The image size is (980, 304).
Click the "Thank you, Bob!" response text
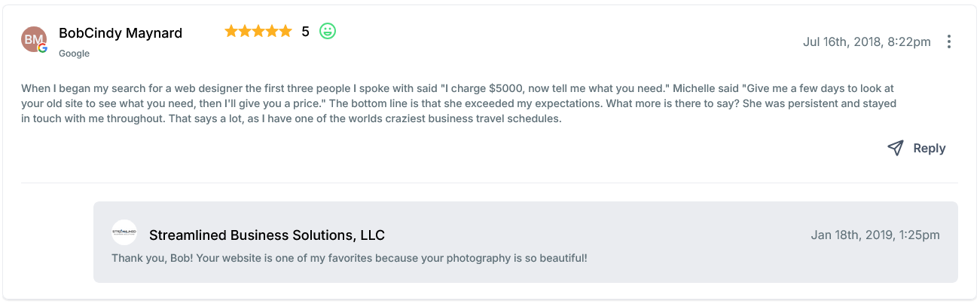[349, 258]
